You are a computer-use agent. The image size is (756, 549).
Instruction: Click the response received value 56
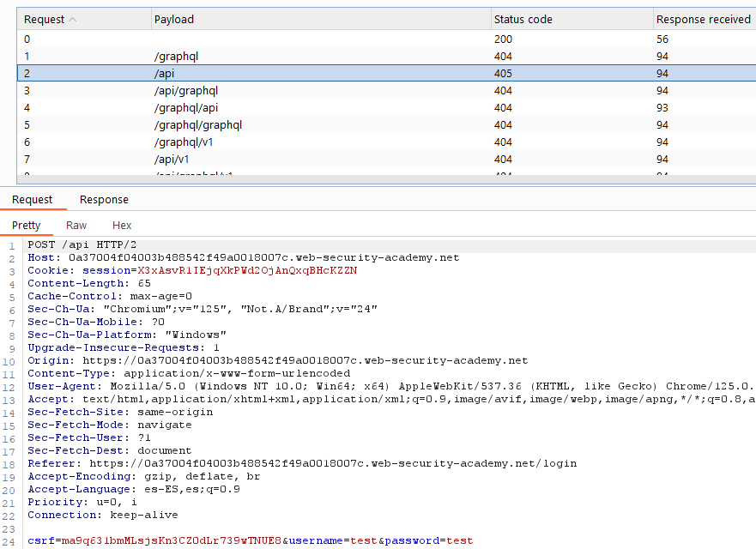coord(662,39)
